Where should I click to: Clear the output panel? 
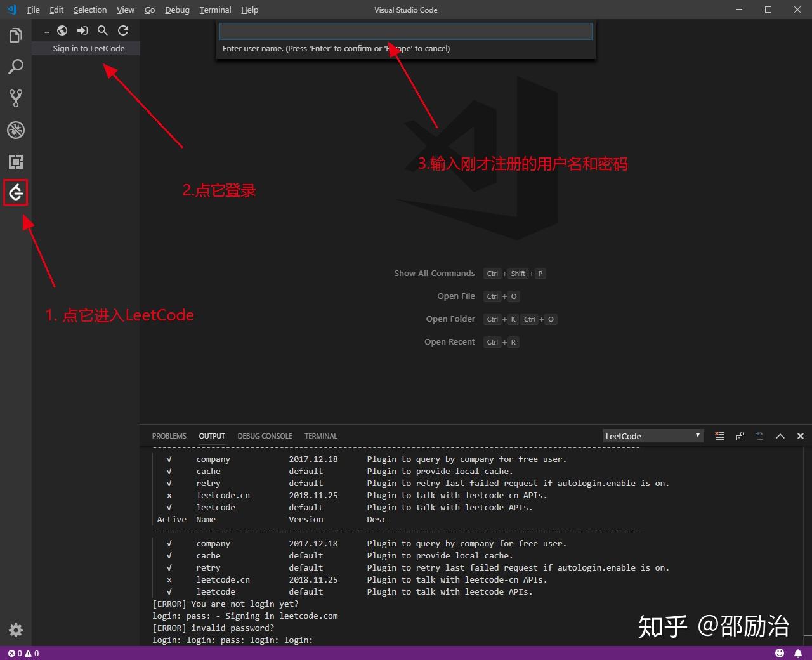(719, 436)
